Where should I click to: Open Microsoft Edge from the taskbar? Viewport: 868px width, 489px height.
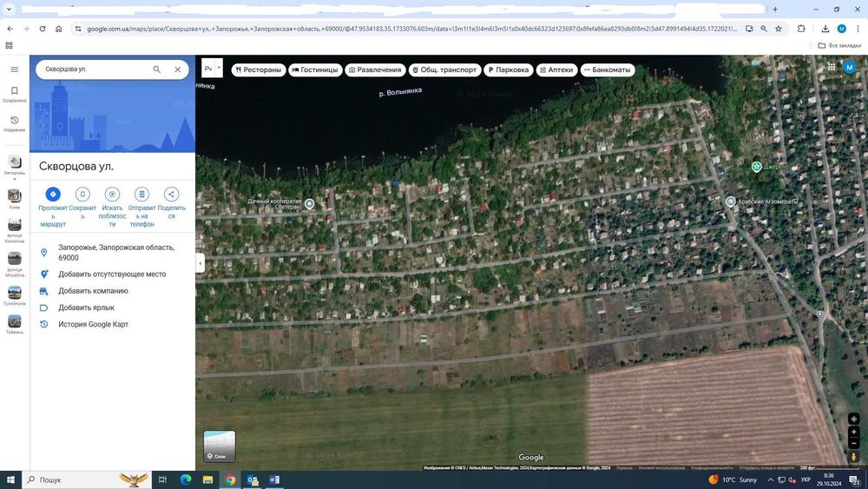point(186,479)
